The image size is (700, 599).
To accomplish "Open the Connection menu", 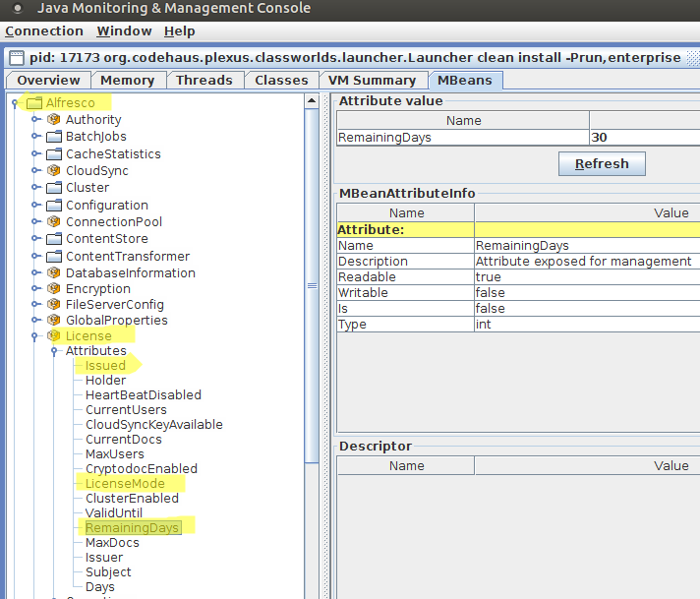I will click(44, 31).
